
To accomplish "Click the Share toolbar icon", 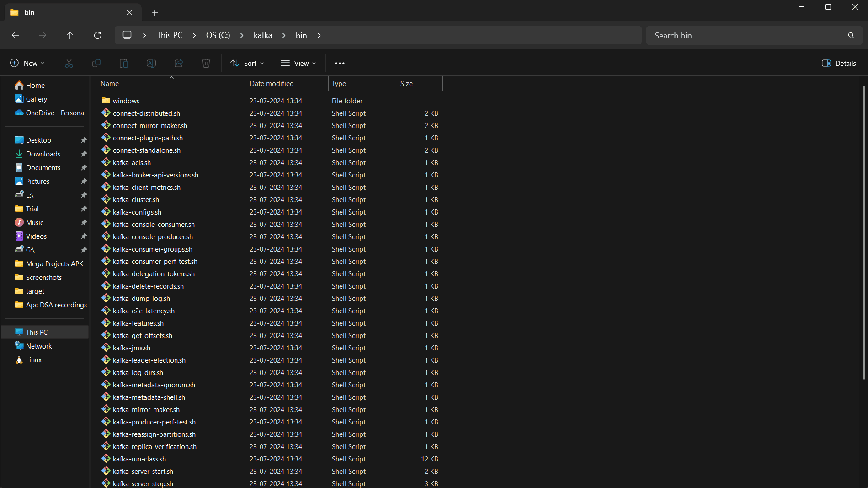I will point(179,63).
